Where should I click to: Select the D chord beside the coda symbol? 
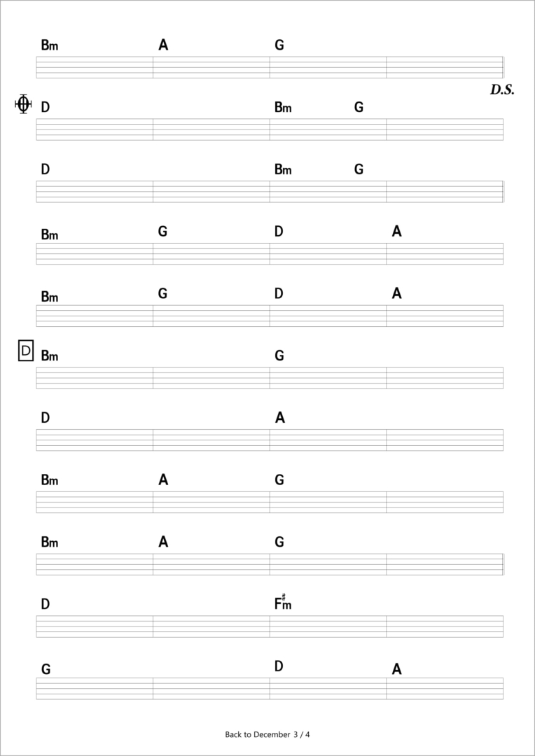(46, 107)
